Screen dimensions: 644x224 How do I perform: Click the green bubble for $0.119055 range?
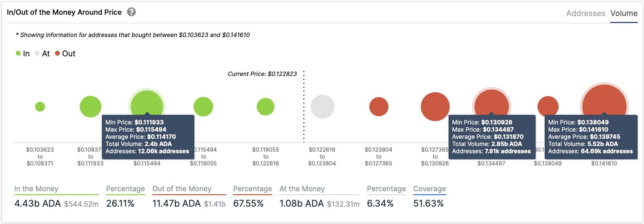click(265, 107)
